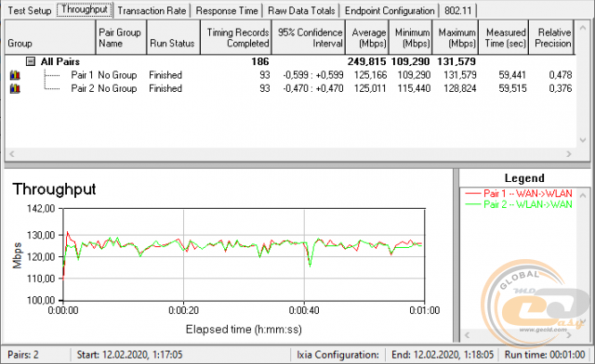Select legend entry Pair 2 WLAN->WAN

[519, 204]
